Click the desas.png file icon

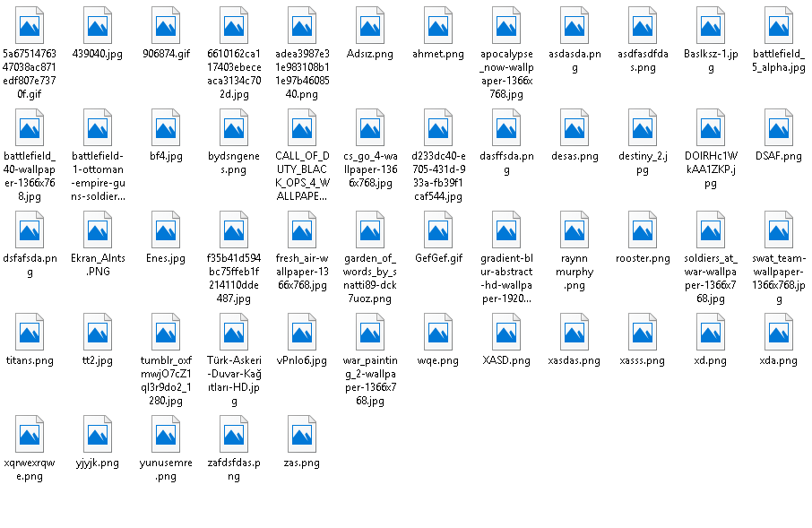click(x=574, y=127)
